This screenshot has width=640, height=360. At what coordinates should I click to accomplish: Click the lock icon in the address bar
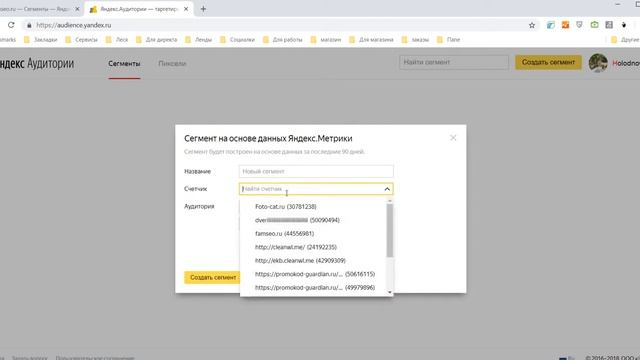(29, 25)
